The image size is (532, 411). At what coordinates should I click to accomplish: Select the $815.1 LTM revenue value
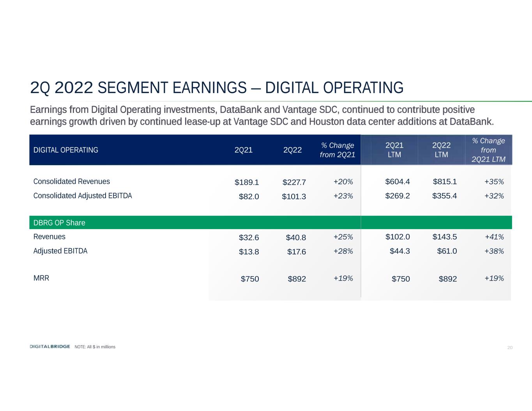point(445,182)
